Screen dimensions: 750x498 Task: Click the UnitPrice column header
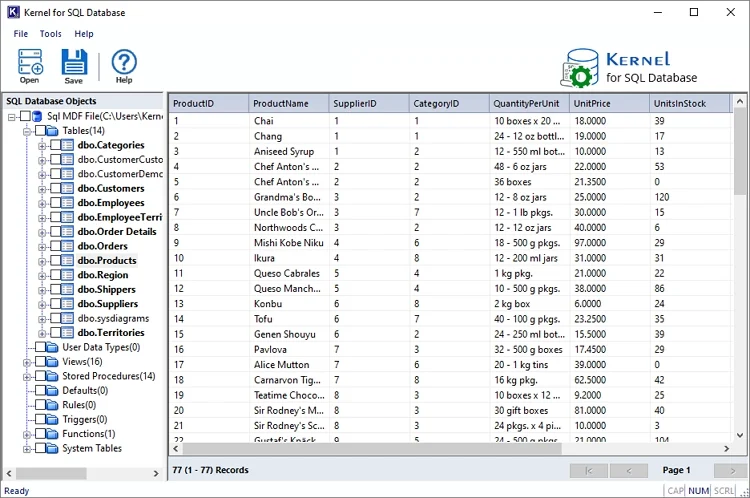tap(609, 103)
